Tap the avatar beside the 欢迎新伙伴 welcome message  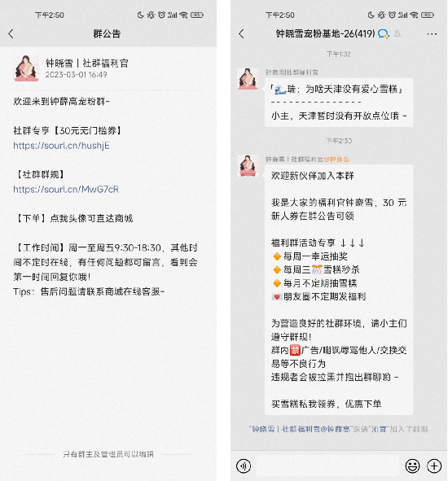248,166
